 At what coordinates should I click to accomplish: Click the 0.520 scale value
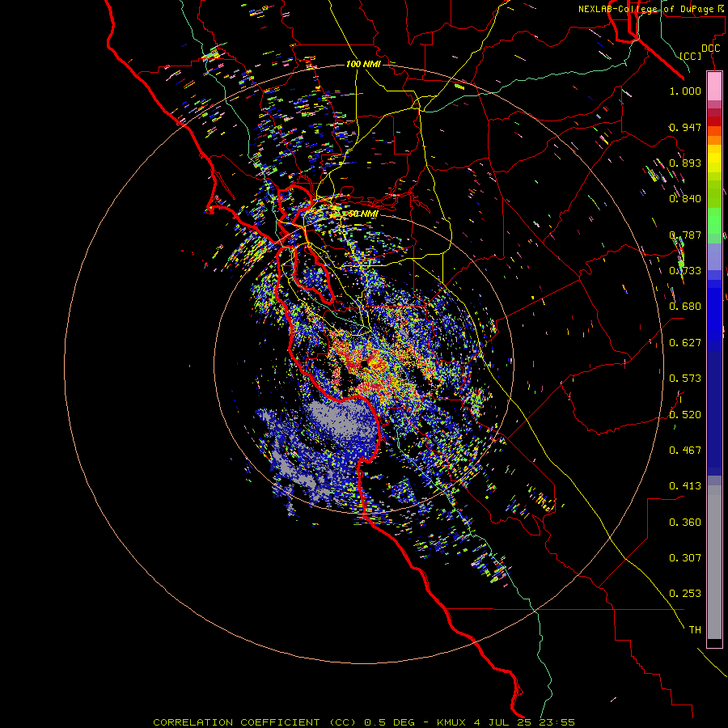pos(685,415)
